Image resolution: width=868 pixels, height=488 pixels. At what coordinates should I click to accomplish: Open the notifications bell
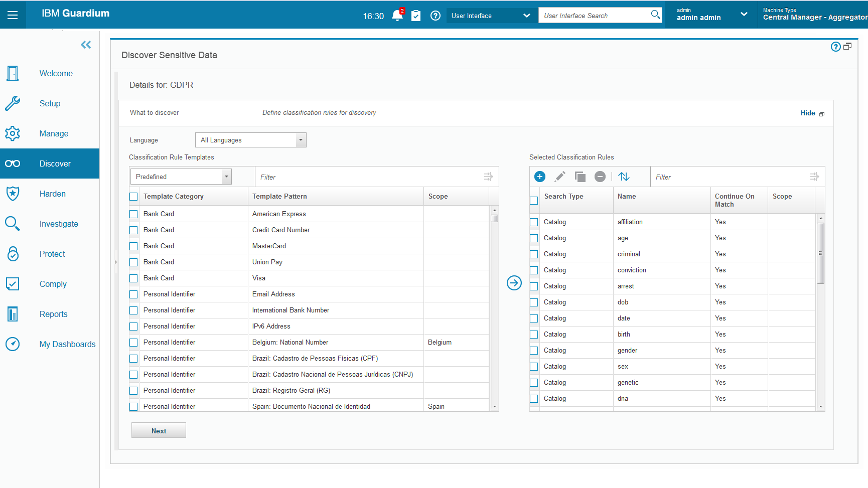pyautogui.click(x=397, y=16)
